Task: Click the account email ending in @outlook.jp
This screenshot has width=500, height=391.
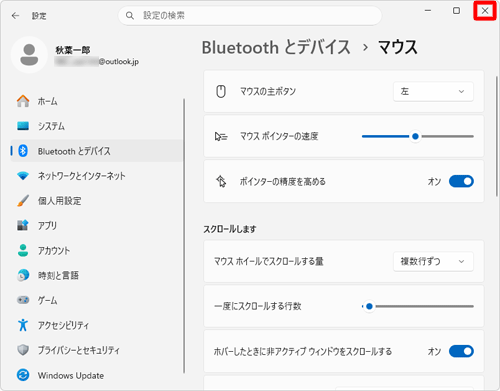Action: 97,61
